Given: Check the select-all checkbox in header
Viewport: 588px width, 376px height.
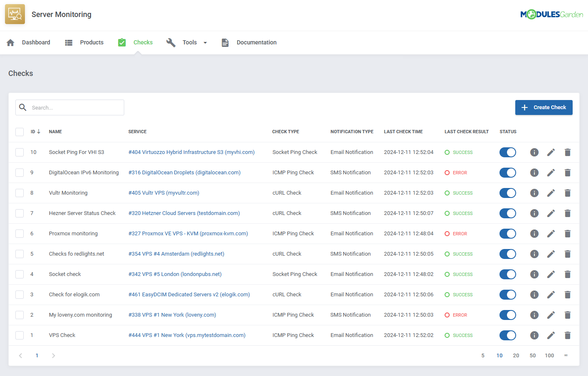Looking at the screenshot, I should (20, 132).
